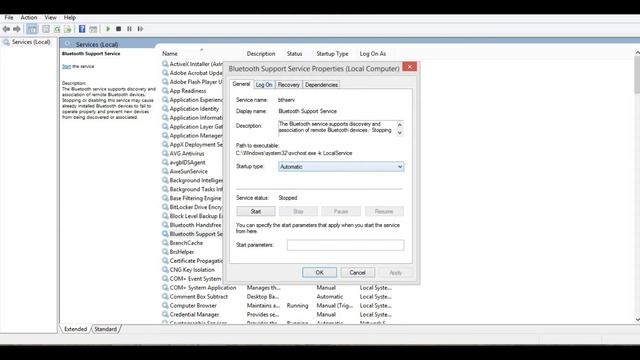Select the General tab in the dialog
Viewport: 640px width, 360px height.
point(241,84)
